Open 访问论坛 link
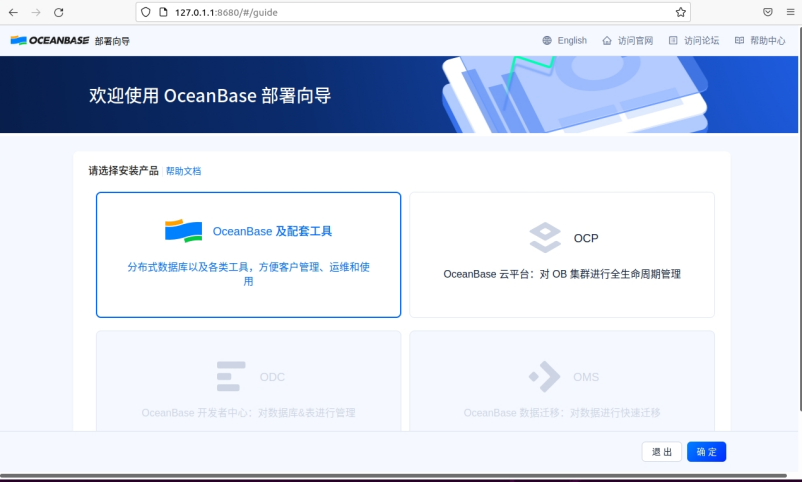 coord(702,40)
